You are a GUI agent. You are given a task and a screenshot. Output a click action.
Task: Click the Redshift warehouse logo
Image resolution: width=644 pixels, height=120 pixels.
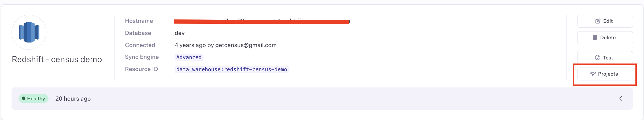pyautogui.click(x=29, y=32)
